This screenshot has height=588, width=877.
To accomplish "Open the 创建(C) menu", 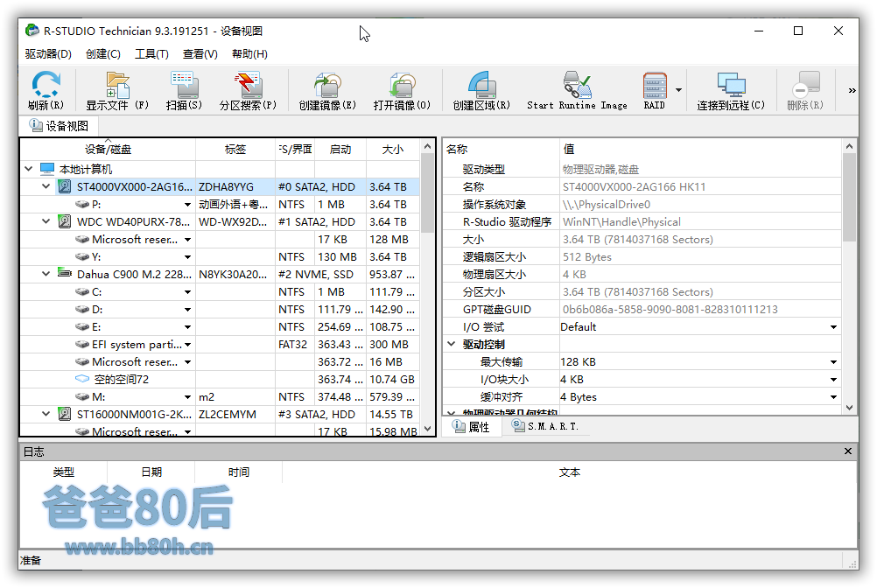I will [103, 54].
